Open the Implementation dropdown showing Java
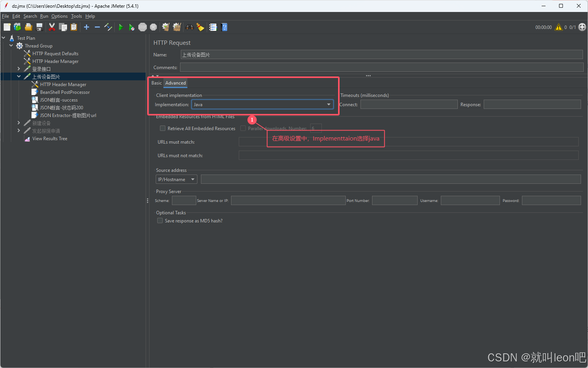Screen dimensions: 588x368 tap(262, 104)
